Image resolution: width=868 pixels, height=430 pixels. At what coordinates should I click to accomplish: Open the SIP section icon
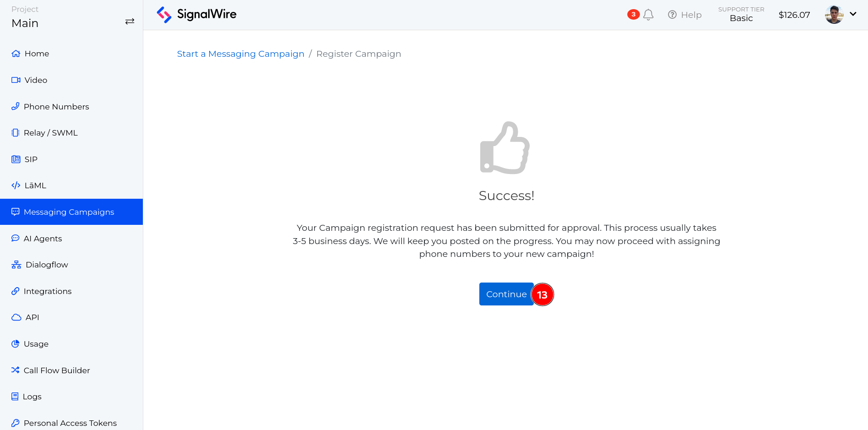tap(16, 159)
